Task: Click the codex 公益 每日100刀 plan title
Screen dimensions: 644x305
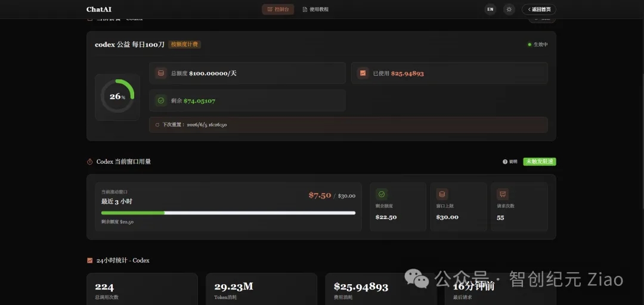Action: (x=130, y=44)
